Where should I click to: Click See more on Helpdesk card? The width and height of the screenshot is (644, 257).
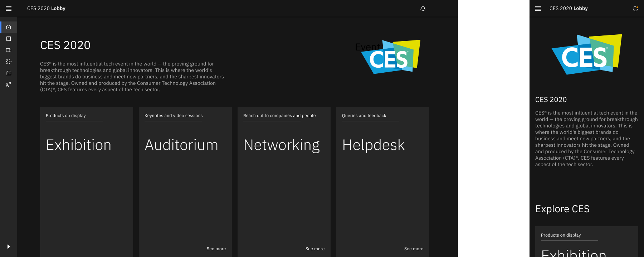pos(414,249)
